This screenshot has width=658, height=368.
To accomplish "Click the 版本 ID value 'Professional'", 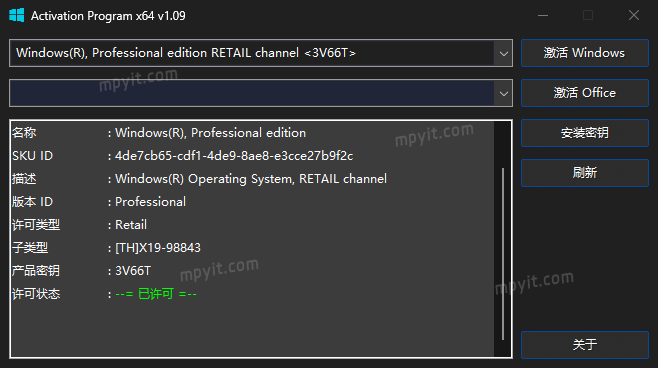I will [x=150, y=202].
